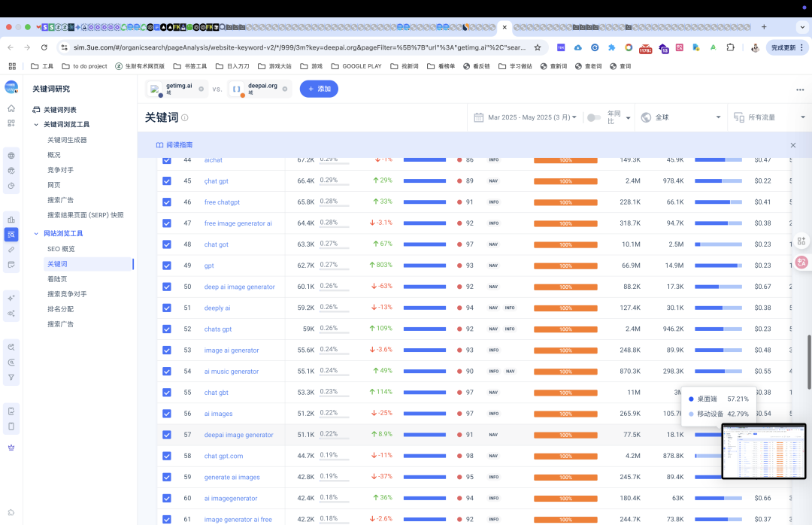
Task: Uncheck row 60 ai imagegenerator checkbox
Action: pos(167,499)
